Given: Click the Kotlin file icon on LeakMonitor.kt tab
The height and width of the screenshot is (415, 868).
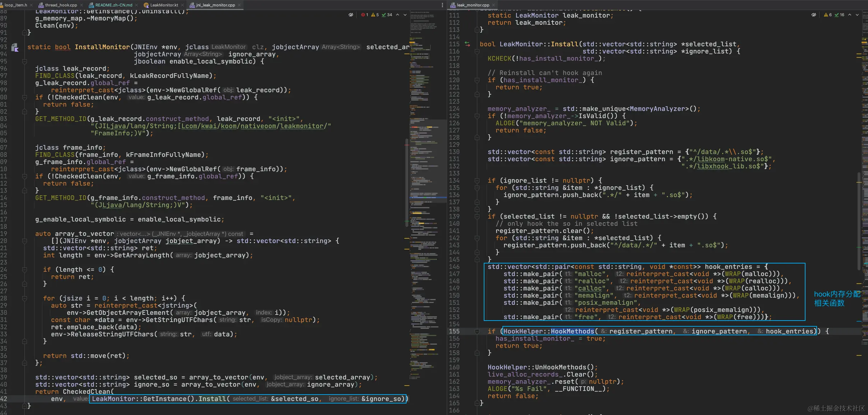Looking at the screenshot, I should pos(146,5).
